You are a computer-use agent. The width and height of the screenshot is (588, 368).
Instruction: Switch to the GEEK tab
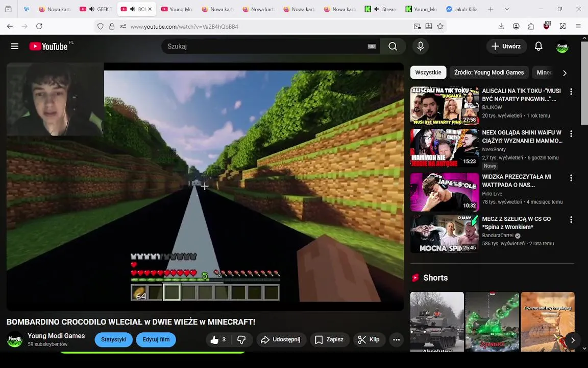[x=96, y=9]
